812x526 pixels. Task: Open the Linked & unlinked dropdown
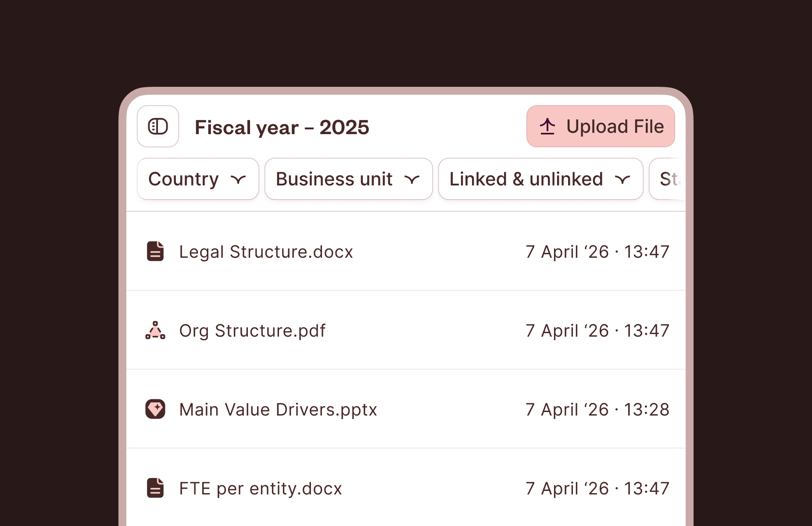pos(540,179)
